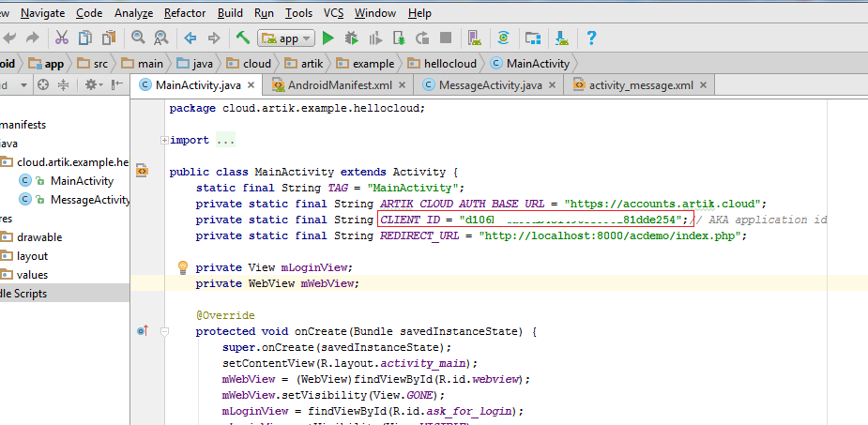Click the Help question mark icon
Image resolution: width=868 pixels, height=425 pixels.
point(591,38)
